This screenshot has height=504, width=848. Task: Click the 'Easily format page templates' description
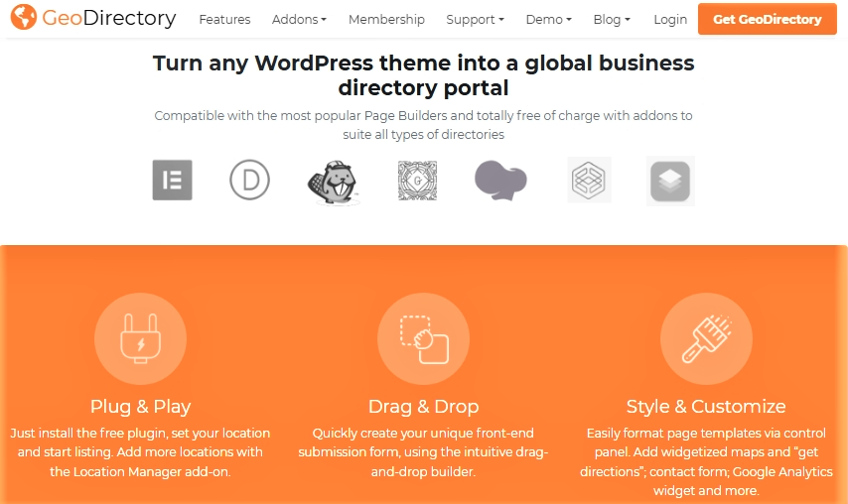pos(706,462)
